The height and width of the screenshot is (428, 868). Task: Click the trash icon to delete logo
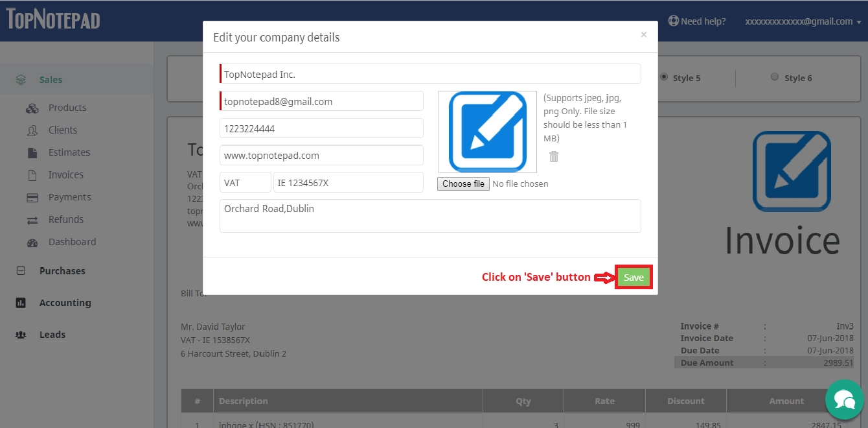pos(554,157)
